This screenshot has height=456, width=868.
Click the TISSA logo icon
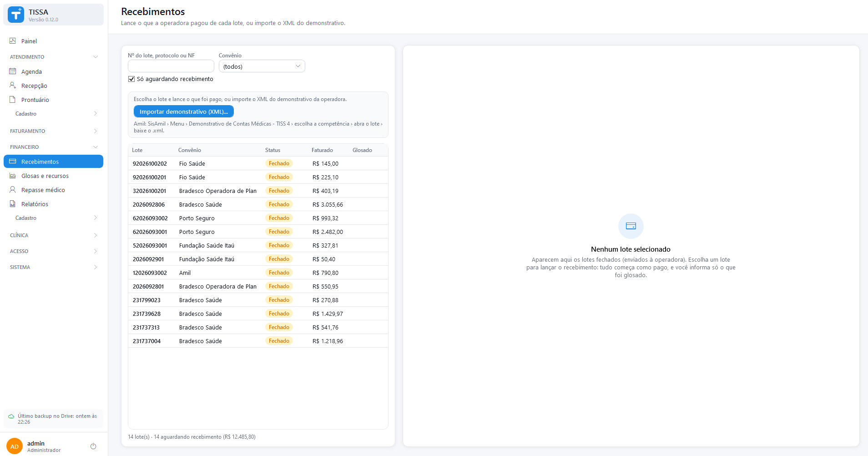point(16,15)
